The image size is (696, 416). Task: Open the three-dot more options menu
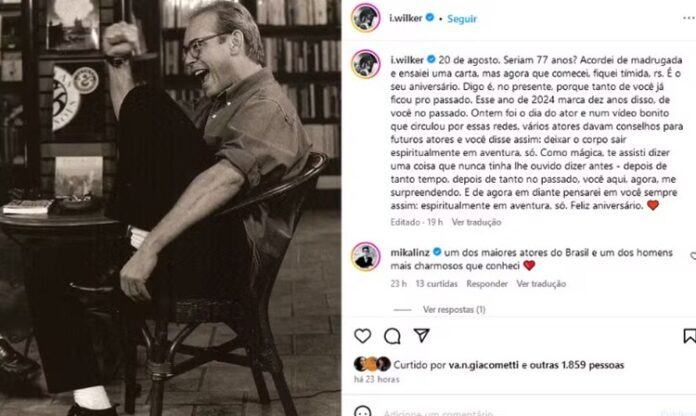(689, 18)
